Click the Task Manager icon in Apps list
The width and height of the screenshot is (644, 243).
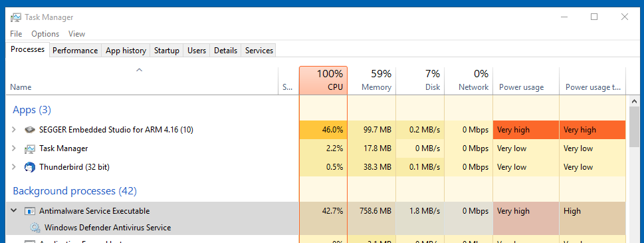pyautogui.click(x=30, y=148)
